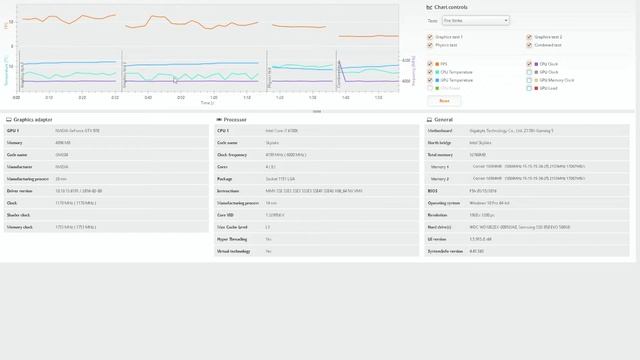Click the red GPU Load color swatch
Viewport: 640px width, 360px height.
(536, 88)
